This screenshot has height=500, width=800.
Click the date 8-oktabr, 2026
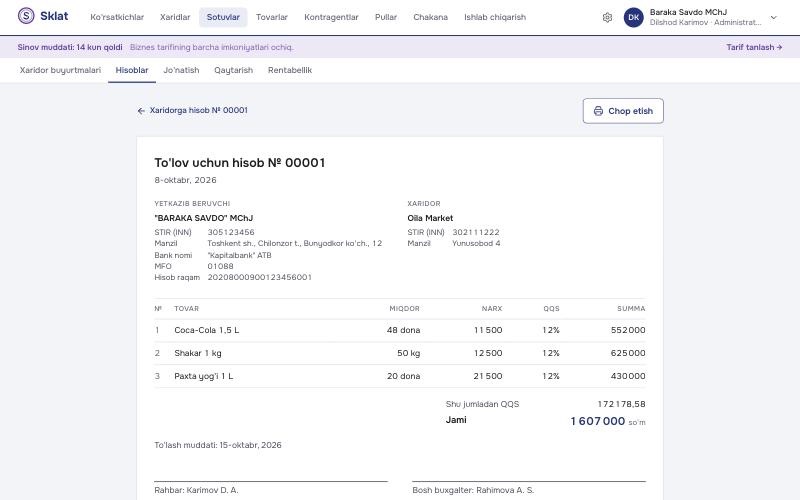185,180
